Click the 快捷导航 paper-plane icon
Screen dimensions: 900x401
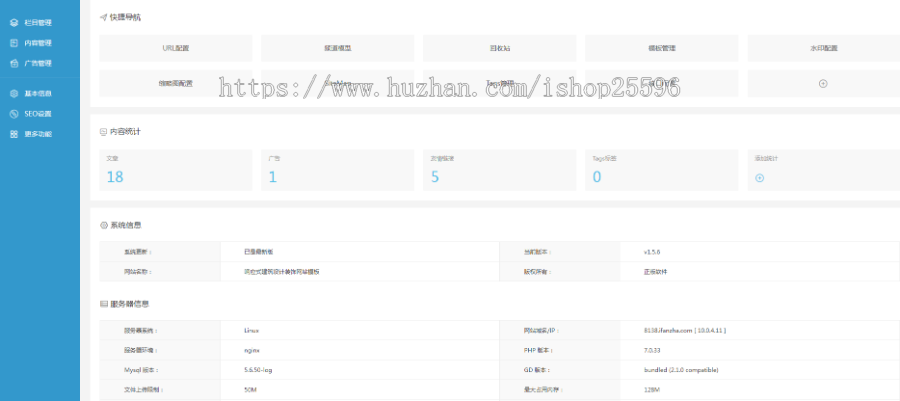[x=103, y=17]
